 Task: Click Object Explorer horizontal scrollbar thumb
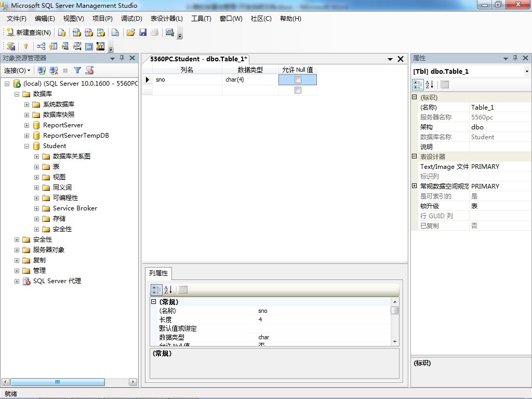tap(57, 382)
